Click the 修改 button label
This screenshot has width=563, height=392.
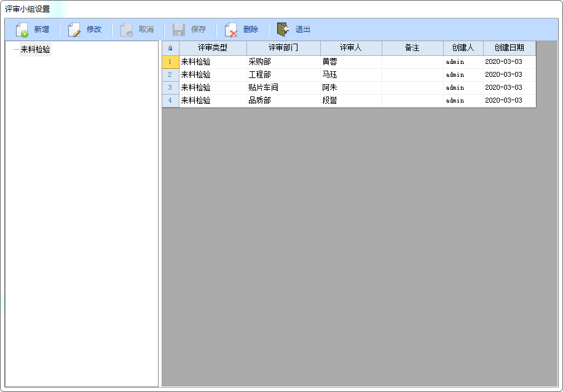point(94,29)
